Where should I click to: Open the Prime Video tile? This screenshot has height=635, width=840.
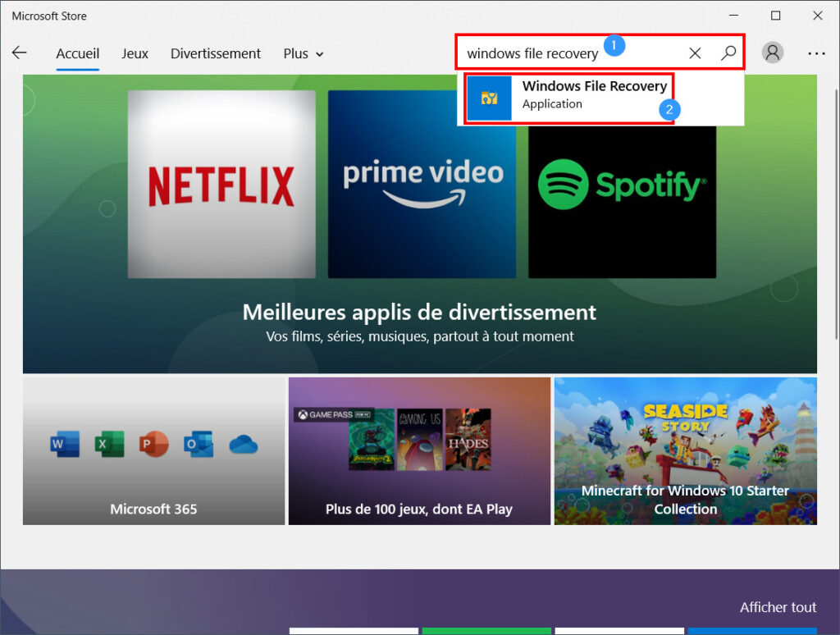tap(422, 185)
